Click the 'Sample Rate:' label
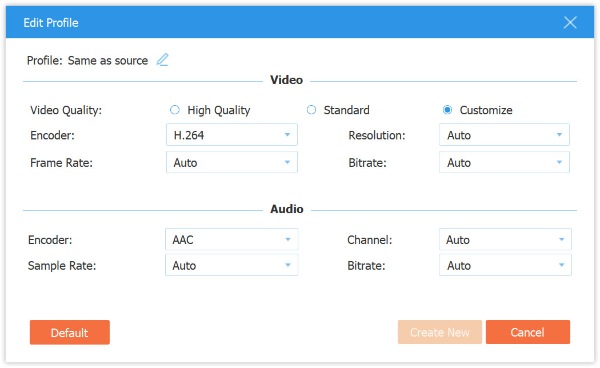The width and height of the screenshot is (600, 368). (x=62, y=265)
